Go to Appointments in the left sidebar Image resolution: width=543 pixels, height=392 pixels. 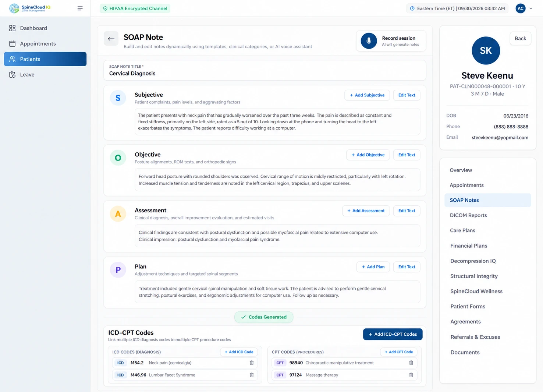[45, 43]
